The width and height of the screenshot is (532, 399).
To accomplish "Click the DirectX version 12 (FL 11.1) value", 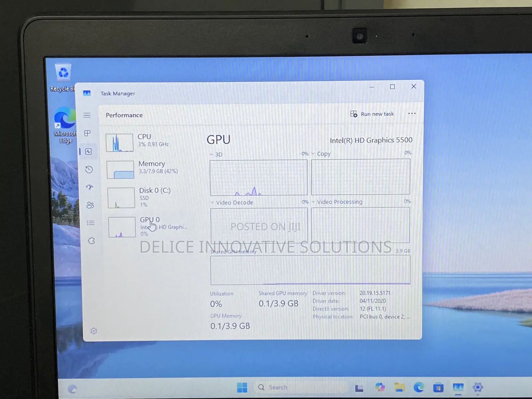I will [373, 309].
